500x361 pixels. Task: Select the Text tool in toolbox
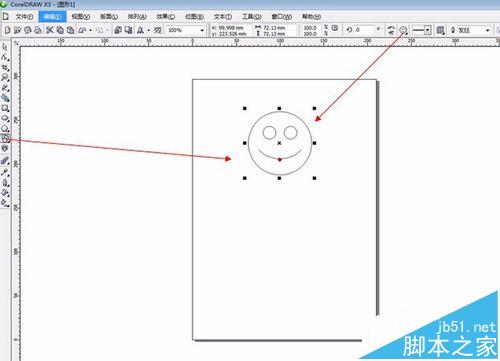[x=5, y=149]
